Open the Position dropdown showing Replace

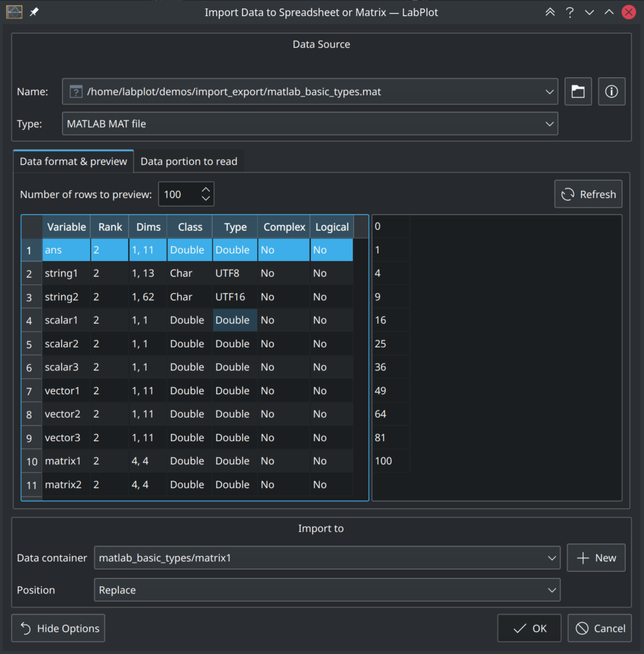(327, 589)
